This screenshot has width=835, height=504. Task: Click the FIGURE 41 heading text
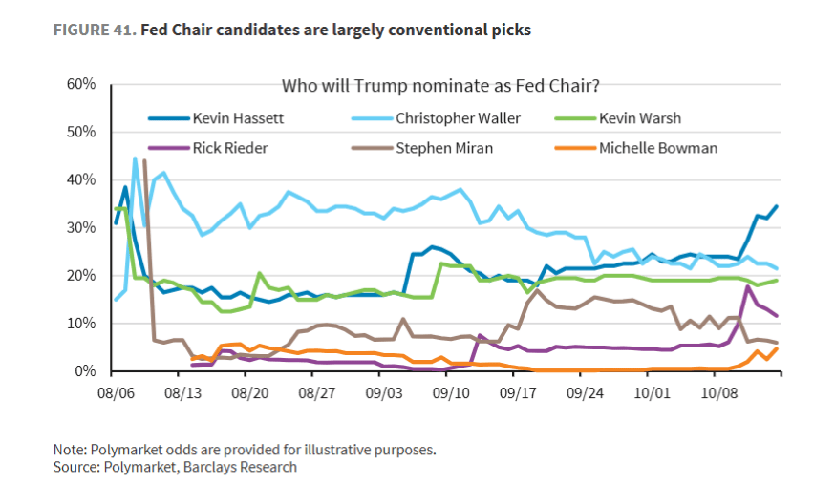click(291, 30)
